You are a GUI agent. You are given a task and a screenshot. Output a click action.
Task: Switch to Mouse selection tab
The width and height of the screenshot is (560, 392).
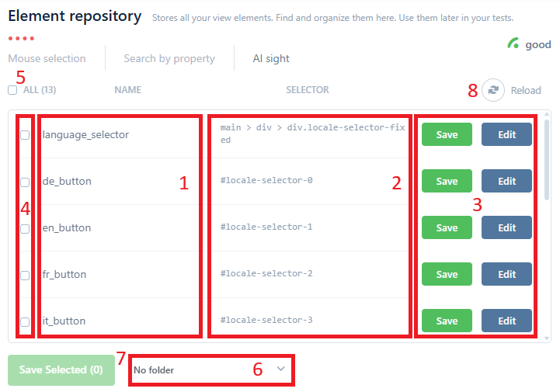click(47, 58)
